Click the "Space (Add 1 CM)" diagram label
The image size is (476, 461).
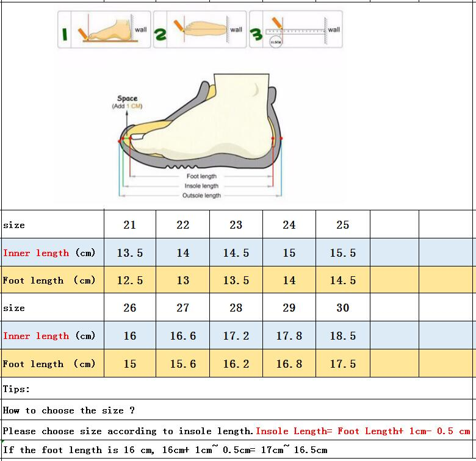pyautogui.click(x=127, y=102)
